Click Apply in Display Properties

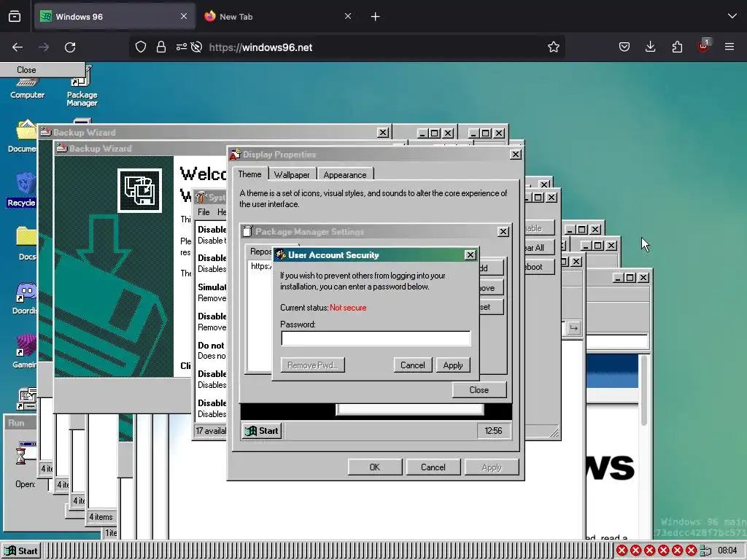tap(492, 467)
